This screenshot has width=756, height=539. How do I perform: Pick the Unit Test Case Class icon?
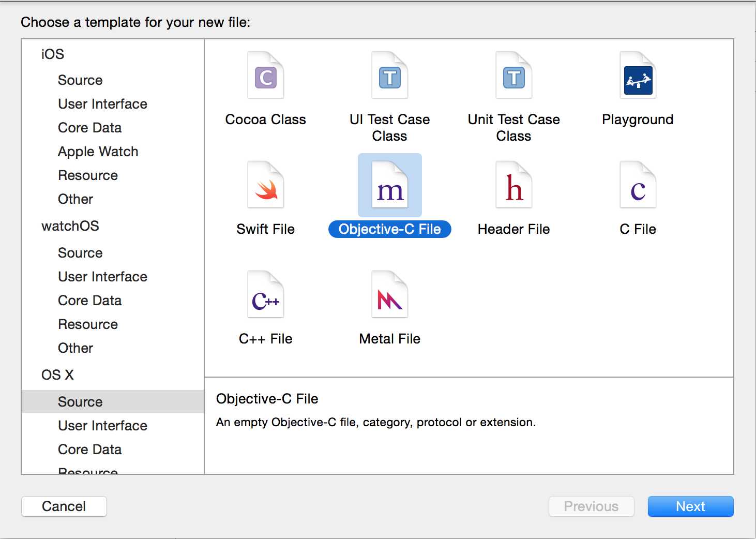(514, 75)
